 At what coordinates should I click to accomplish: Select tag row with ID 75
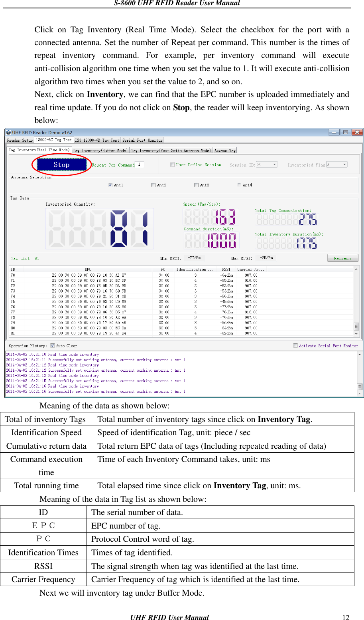click(181, 301)
